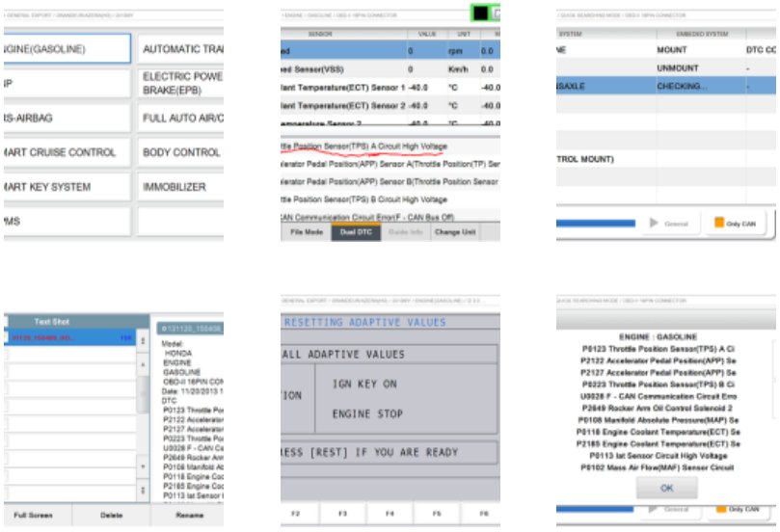Switch to the File Mode tab
Viewport: 780px width, 532px height.
307,232
